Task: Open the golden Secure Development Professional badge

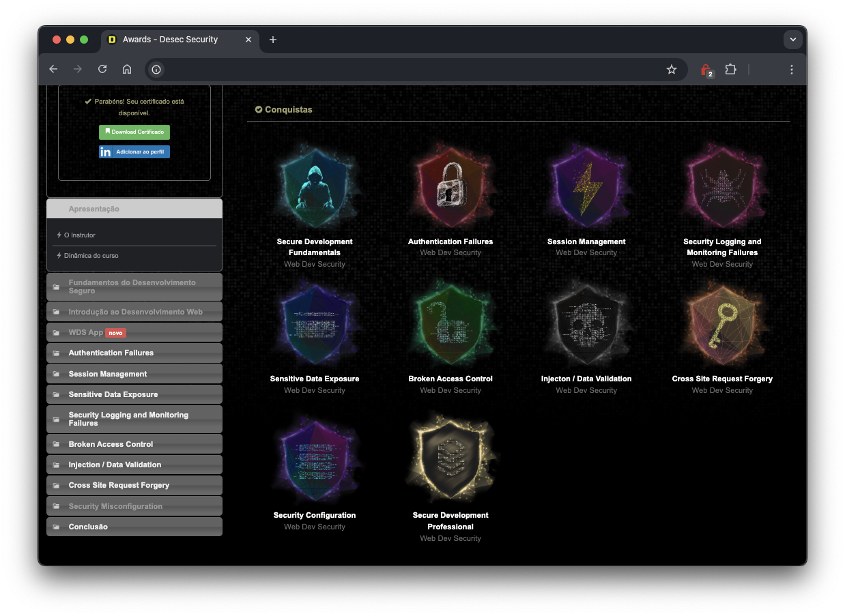Action: (450, 460)
